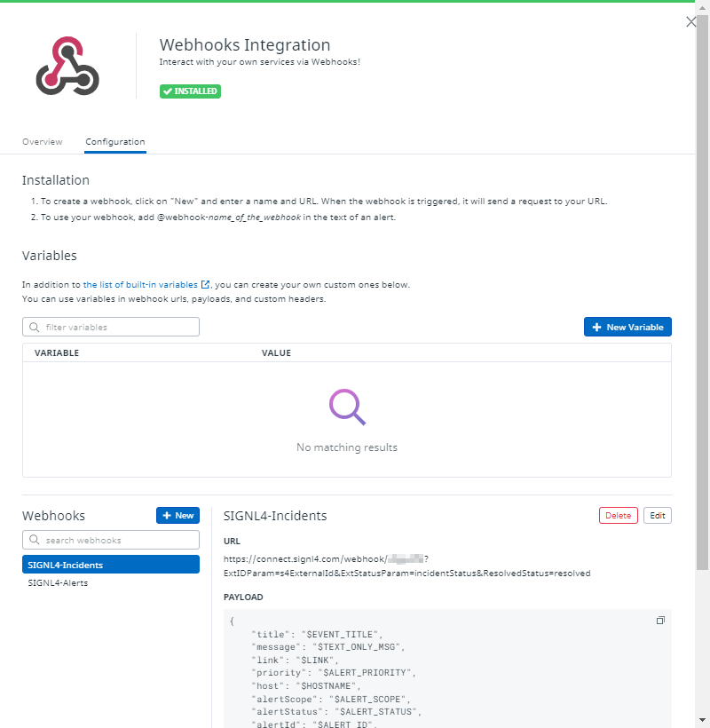This screenshot has width=710, height=728.
Task: Edit the SIGNL4-Incidents webhook
Action: point(657,515)
